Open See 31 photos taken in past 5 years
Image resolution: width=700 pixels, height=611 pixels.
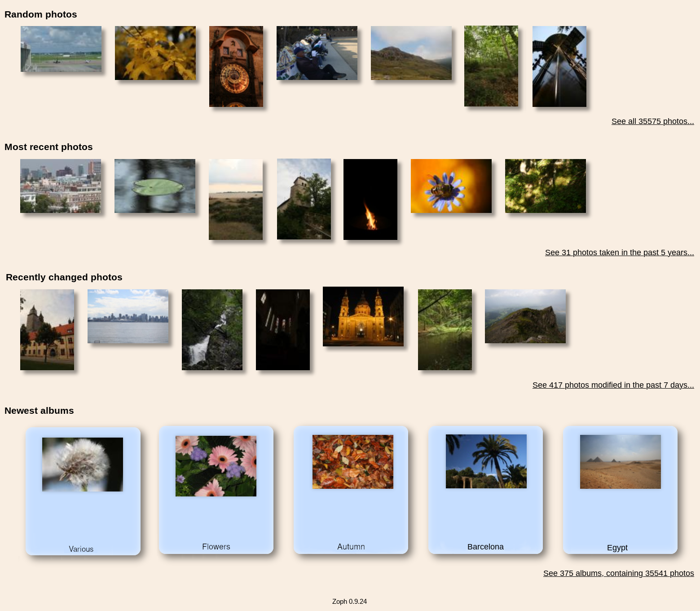click(619, 252)
